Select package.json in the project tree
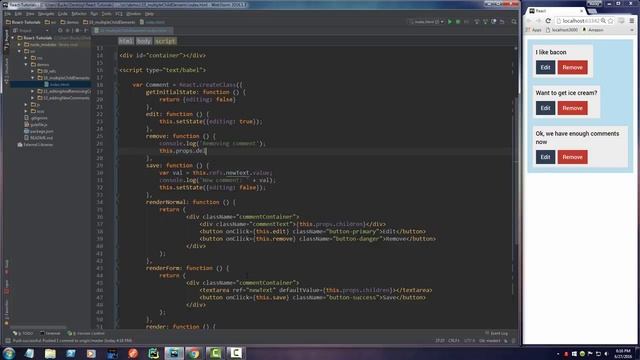This screenshot has height=360, width=640. [x=39, y=131]
